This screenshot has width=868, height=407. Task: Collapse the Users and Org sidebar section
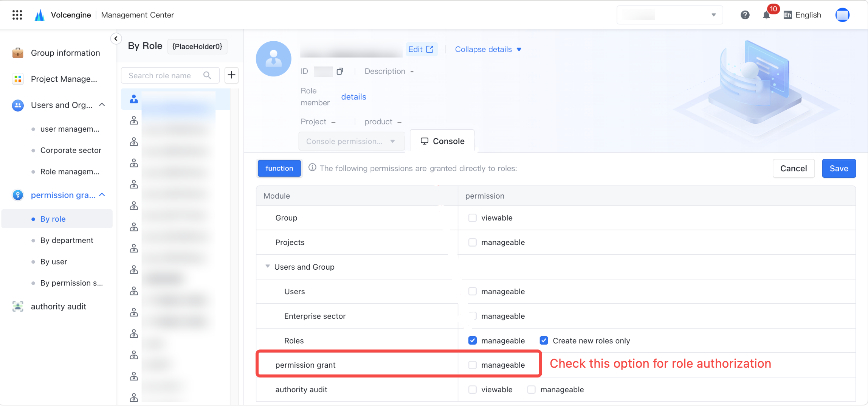[x=102, y=105]
